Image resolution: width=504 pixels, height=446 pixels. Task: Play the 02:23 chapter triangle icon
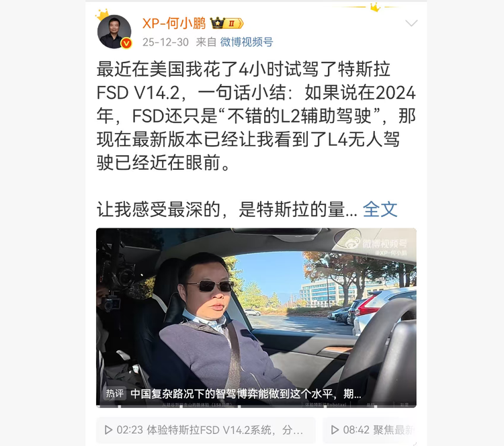coord(109,430)
